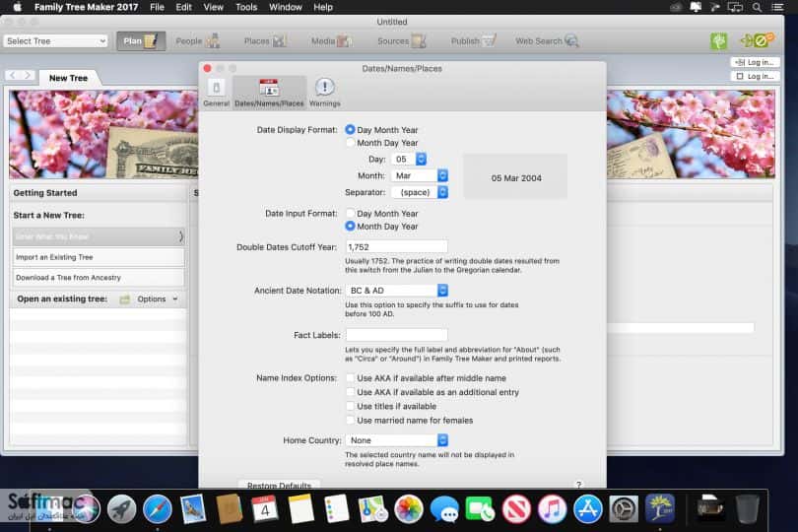Open the People workspace
The height and width of the screenshot is (532, 798).
click(x=197, y=41)
